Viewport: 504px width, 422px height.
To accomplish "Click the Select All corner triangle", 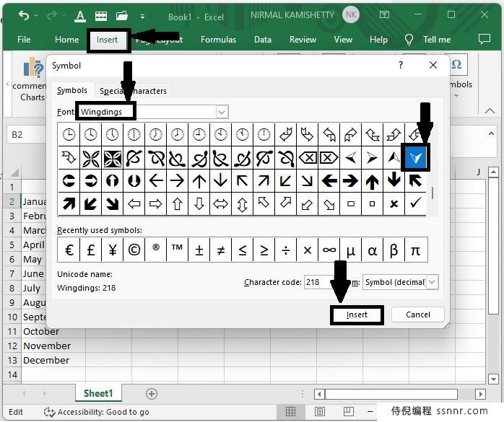I will [x=14, y=173].
